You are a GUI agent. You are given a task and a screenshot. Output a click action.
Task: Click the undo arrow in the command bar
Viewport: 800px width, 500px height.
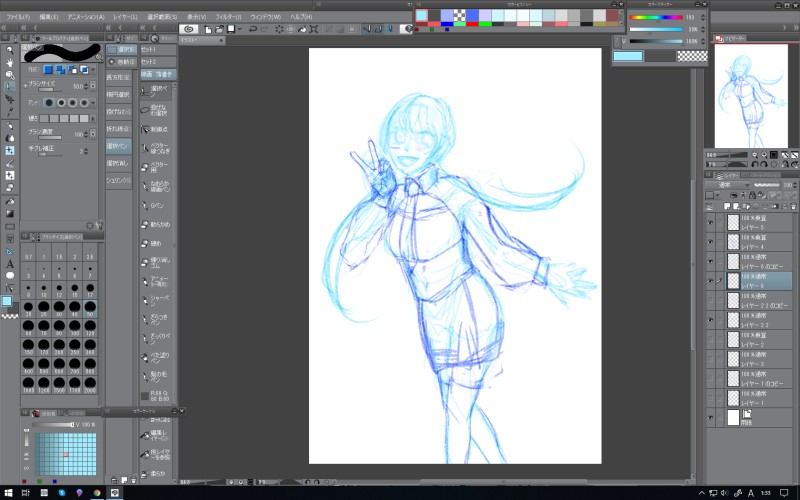coord(253,29)
